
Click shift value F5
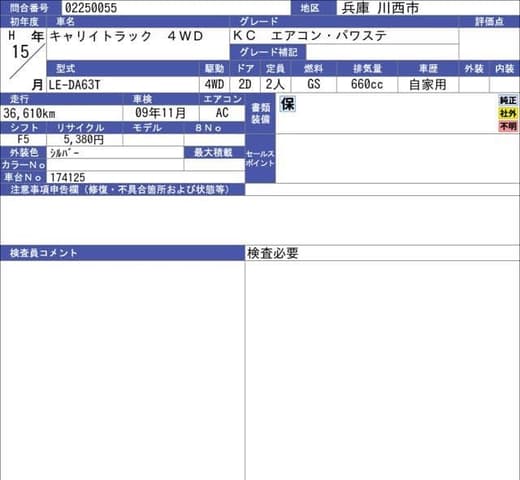(23, 139)
